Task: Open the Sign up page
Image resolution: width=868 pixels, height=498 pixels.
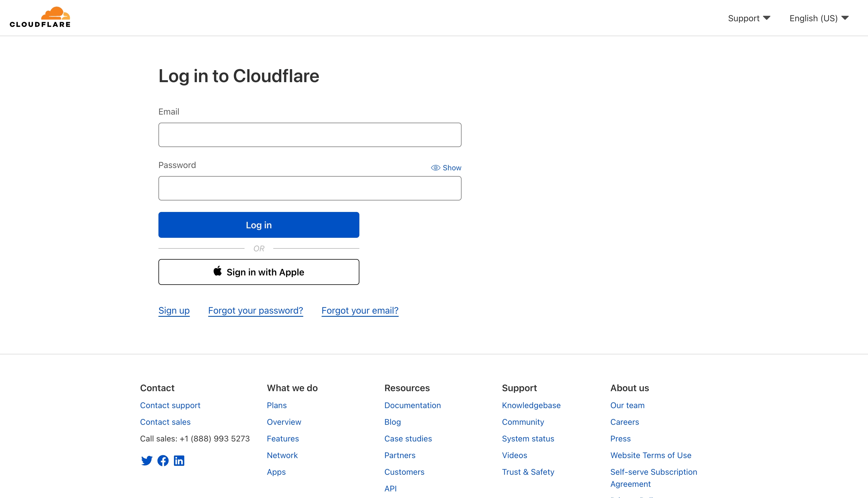Action: pos(174,310)
